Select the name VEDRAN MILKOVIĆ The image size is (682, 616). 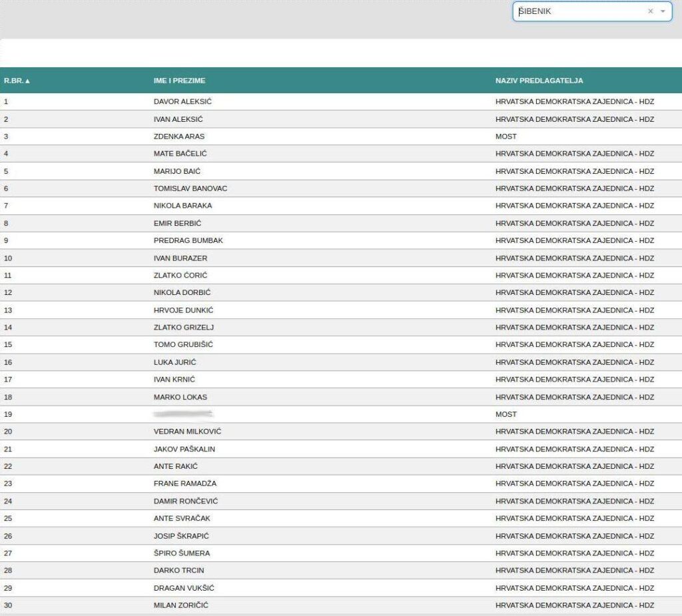(x=187, y=431)
